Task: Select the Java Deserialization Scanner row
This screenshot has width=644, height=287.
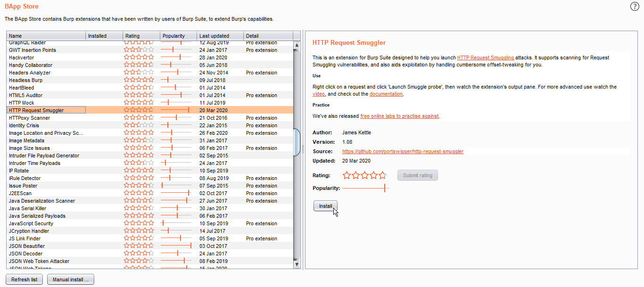Action: click(150, 201)
